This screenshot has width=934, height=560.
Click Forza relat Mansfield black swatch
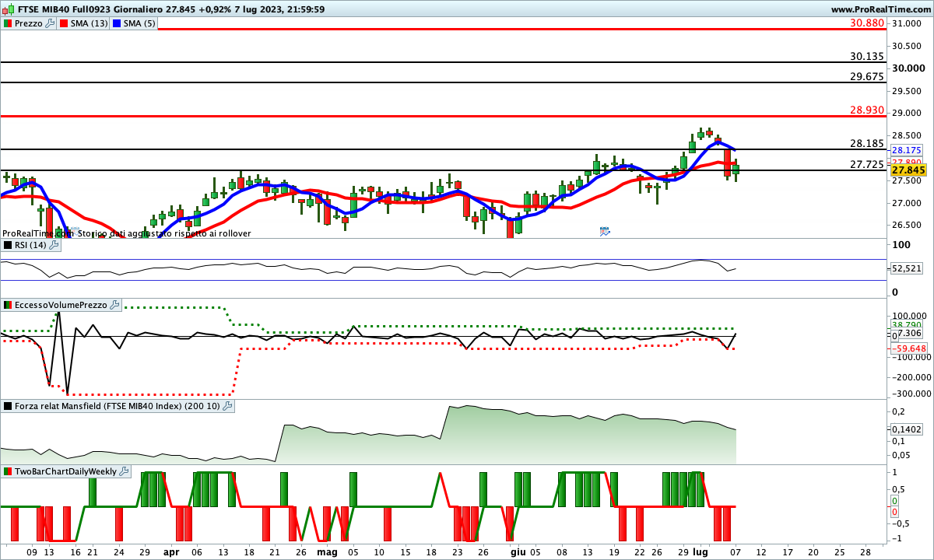click(x=8, y=406)
